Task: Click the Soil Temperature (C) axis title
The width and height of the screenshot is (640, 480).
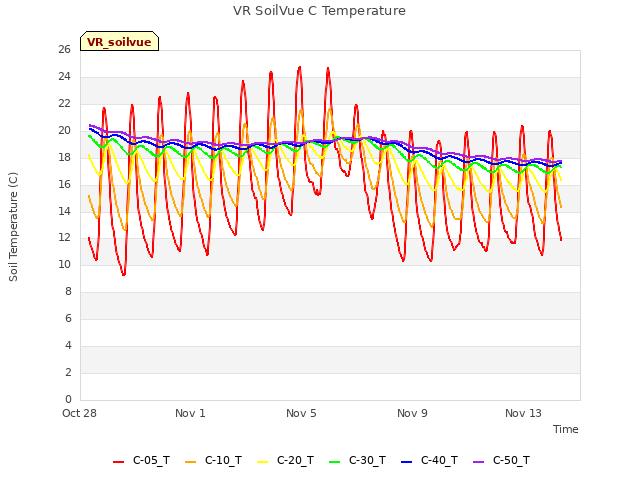Action: [13, 227]
